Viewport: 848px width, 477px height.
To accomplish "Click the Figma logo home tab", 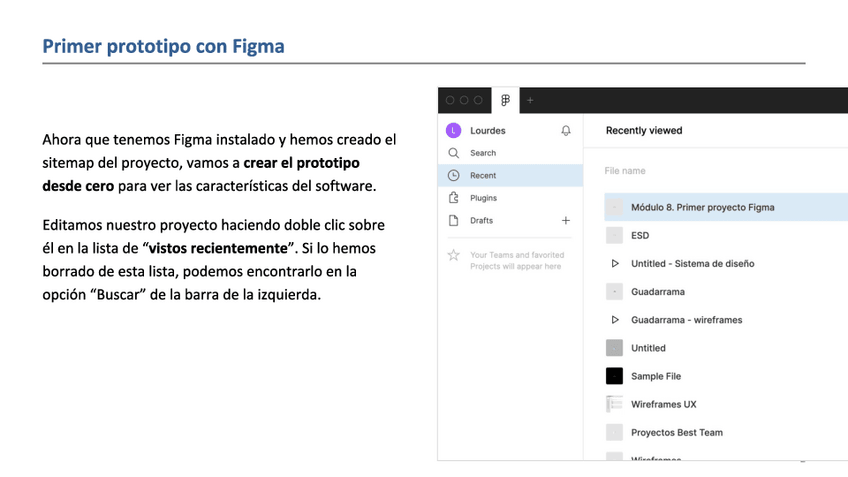I will point(505,100).
